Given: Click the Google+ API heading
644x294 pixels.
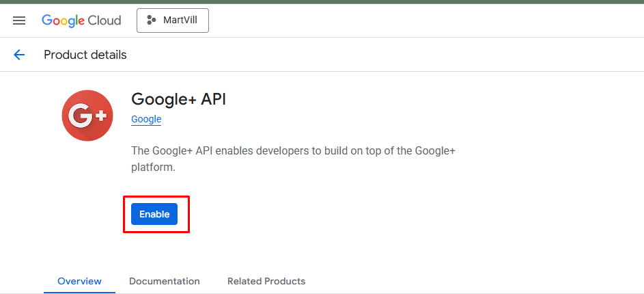Looking at the screenshot, I should 178,99.
